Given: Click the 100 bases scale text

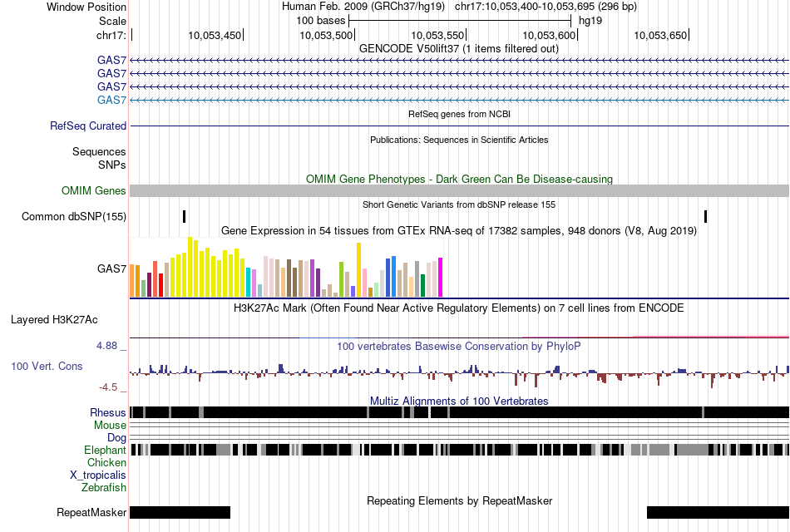Looking at the screenshot, I should coord(320,21).
